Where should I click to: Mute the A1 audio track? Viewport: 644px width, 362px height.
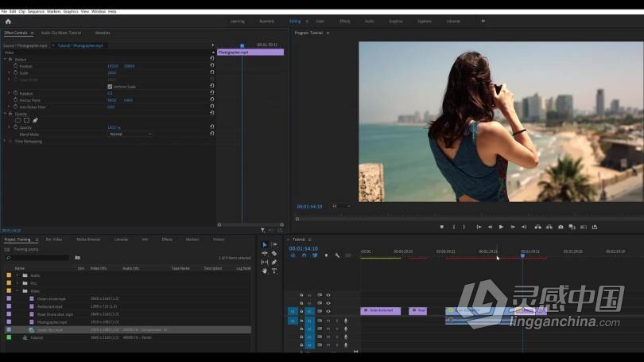click(x=328, y=321)
